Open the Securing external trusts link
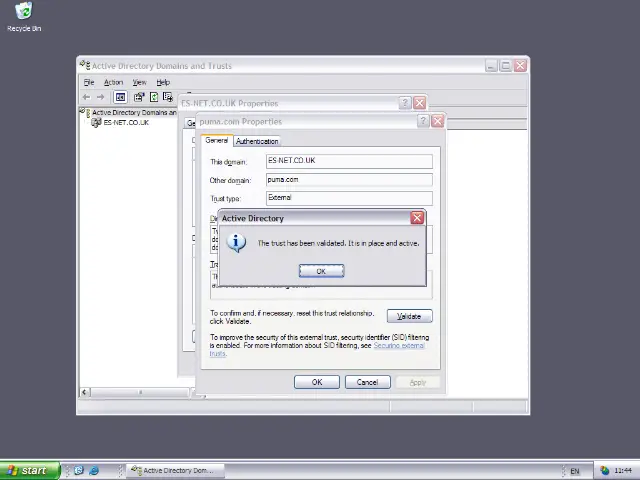Screen dimensions: 640x480 click(399, 346)
